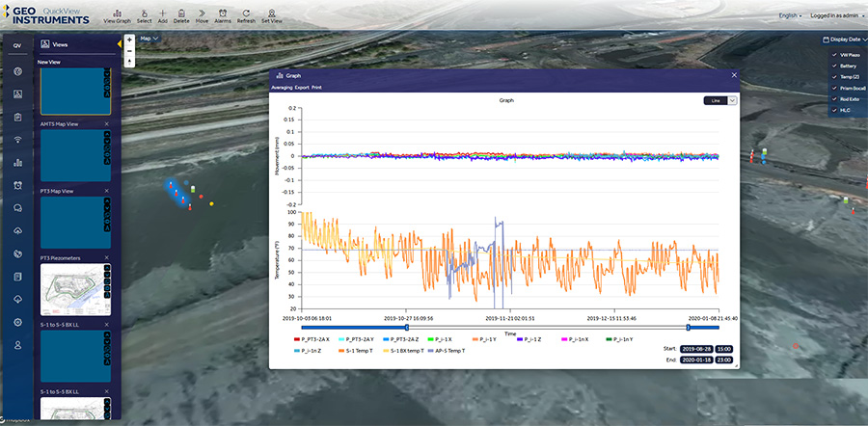This screenshot has width=868, height=426.
Task: Open the Alarms toolbar icon
Action: (222, 14)
